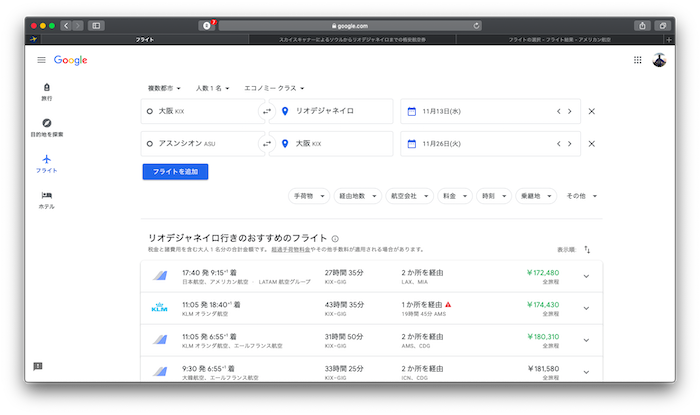Image resolution: width=700 pixels, height=415 pixels.
Task: Remove the 11月26日 flight row
Action: (592, 144)
